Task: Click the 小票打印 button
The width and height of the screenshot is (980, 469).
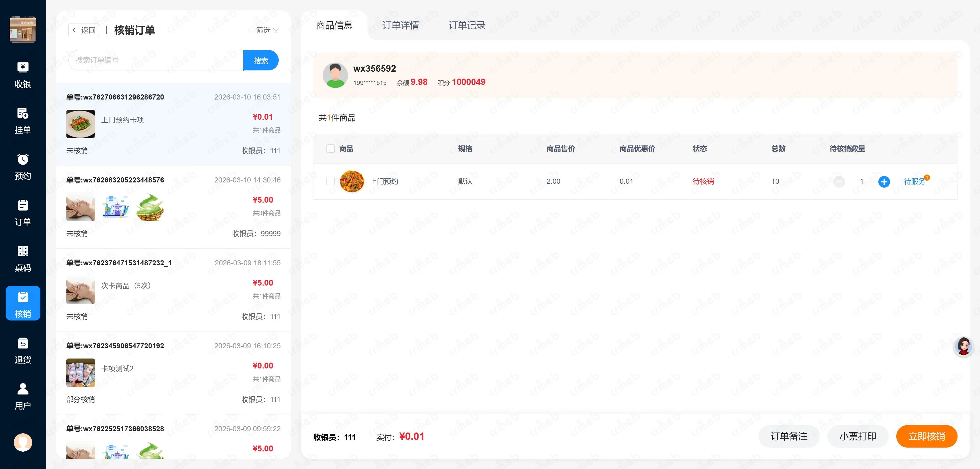Action: point(857,436)
